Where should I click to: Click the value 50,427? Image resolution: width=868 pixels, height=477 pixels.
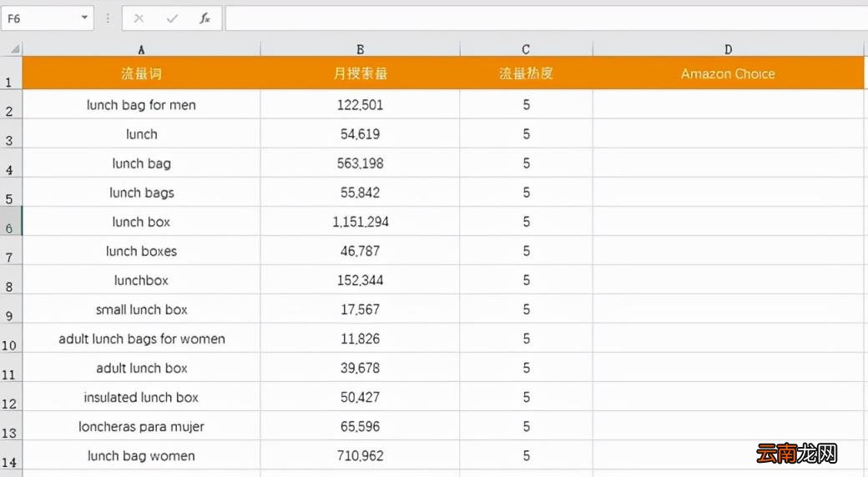pos(360,397)
